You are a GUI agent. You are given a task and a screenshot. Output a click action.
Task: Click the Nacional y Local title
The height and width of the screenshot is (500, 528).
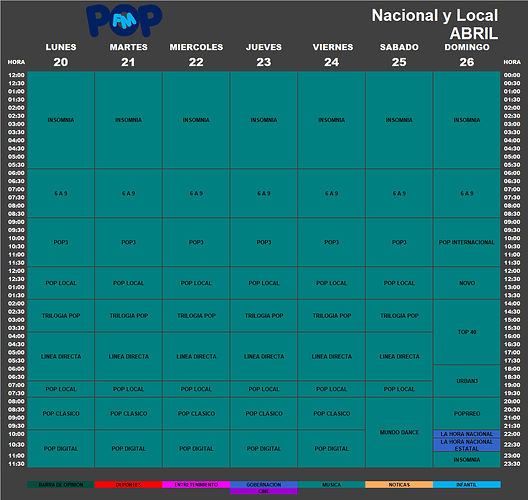(435, 16)
